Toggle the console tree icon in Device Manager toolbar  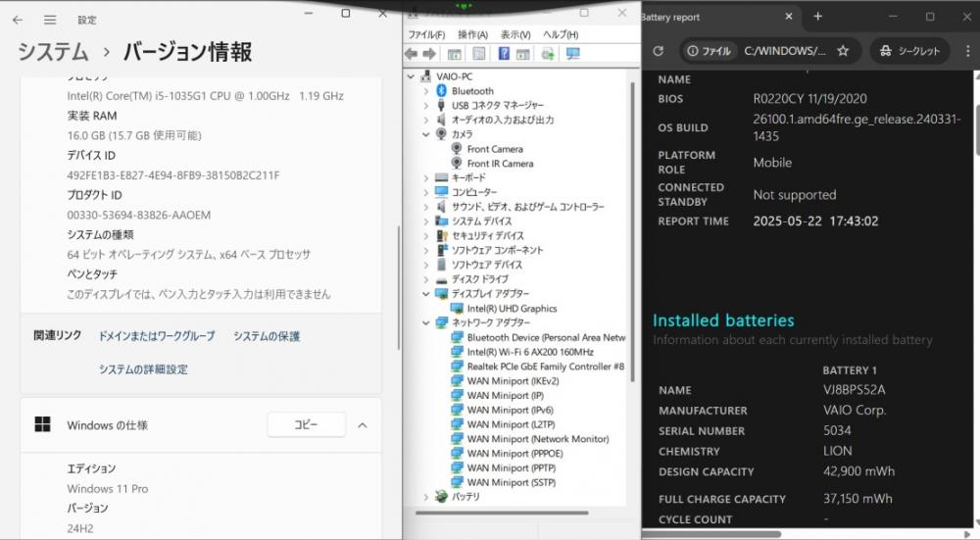click(455, 54)
